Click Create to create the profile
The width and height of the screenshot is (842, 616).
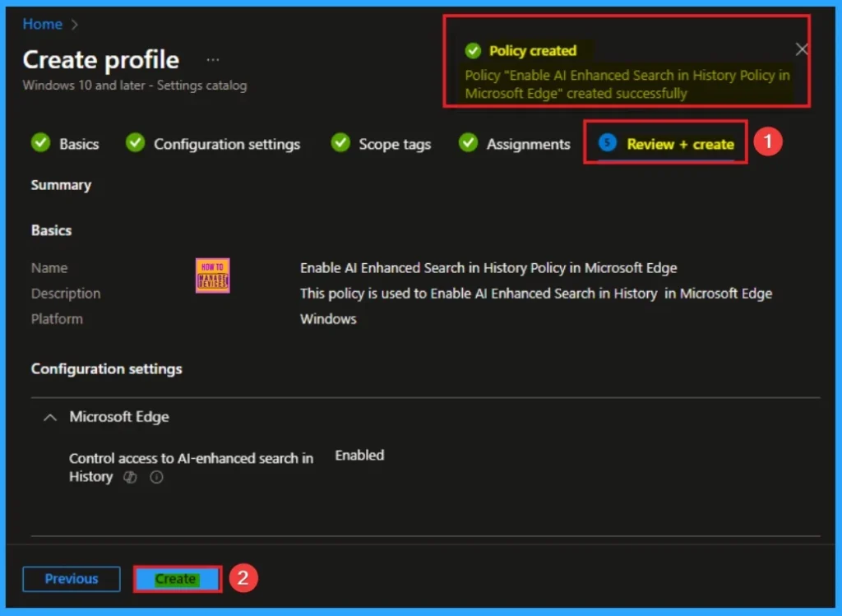click(x=178, y=579)
